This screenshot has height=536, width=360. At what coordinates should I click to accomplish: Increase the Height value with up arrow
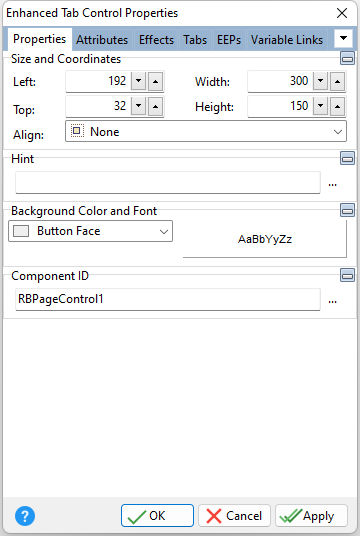tap(337, 106)
